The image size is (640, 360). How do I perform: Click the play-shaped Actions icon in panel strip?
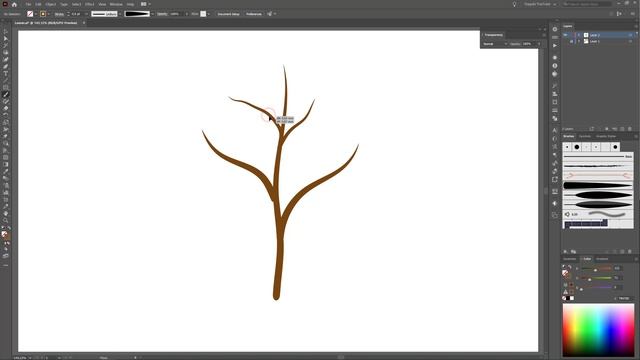555,46
